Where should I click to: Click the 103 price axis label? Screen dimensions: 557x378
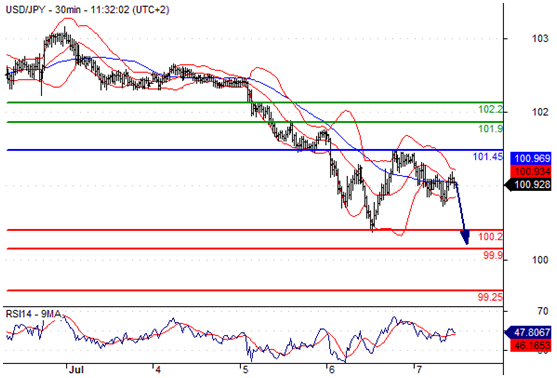click(540, 38)
